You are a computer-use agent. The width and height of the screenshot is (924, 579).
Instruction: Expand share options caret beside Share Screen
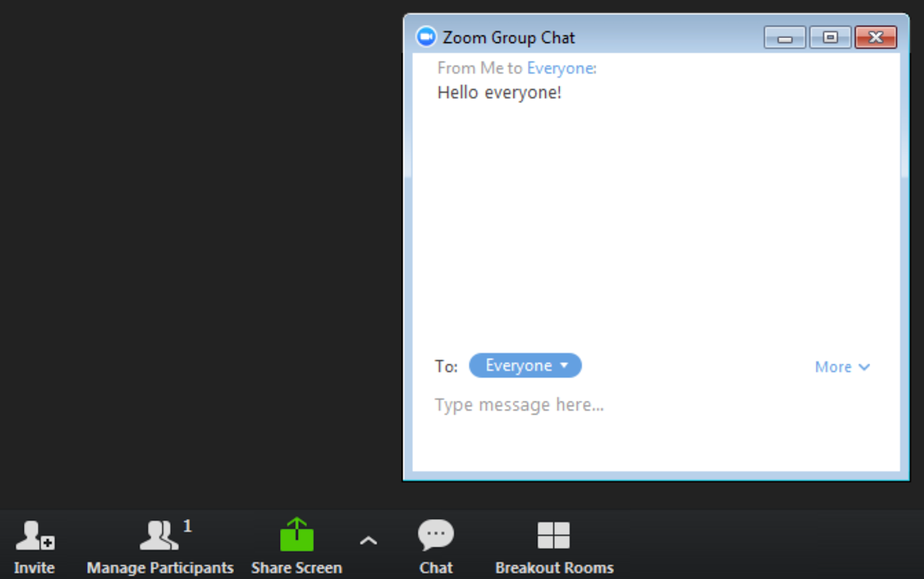tap(368, 541)
